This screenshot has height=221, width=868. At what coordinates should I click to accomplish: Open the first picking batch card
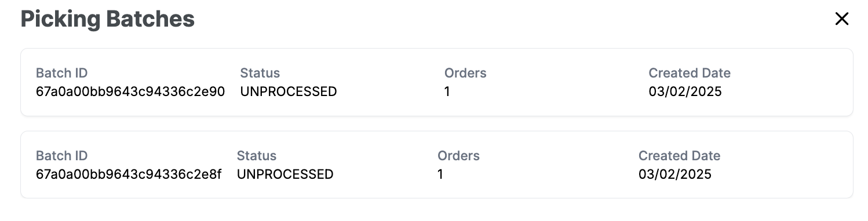437,82
